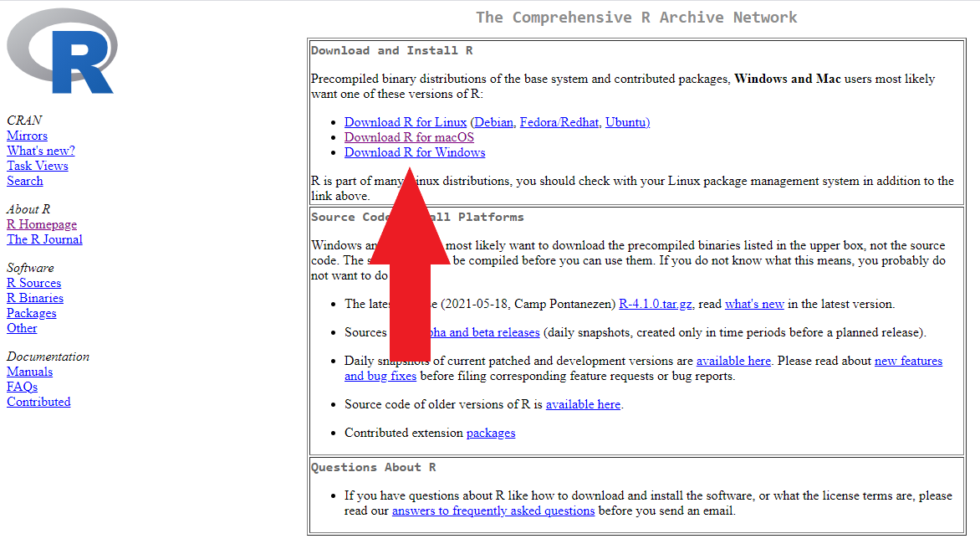Click Download R for macOS
The width and height of the screenshot is (980, 544).
[410, 137]
